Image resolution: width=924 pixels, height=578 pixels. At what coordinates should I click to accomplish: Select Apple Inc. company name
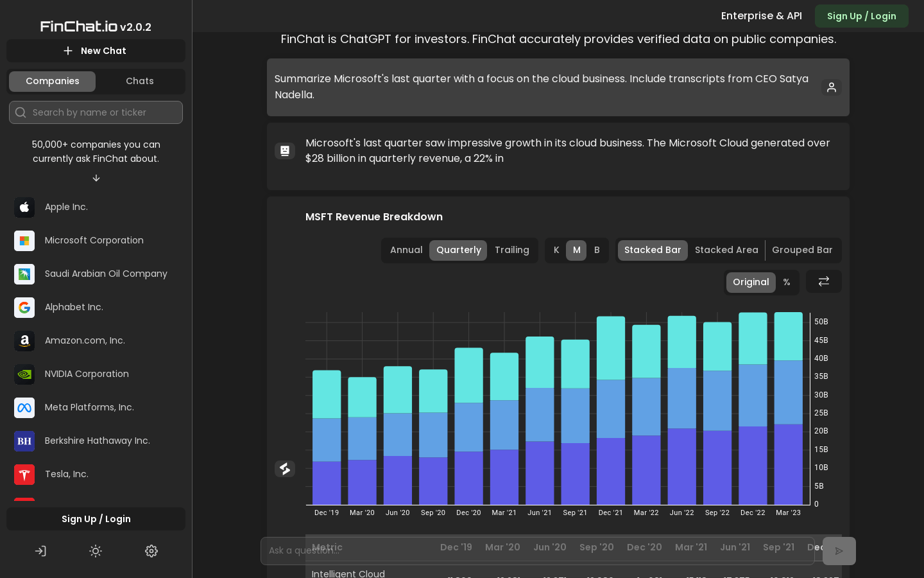point(66,207)
